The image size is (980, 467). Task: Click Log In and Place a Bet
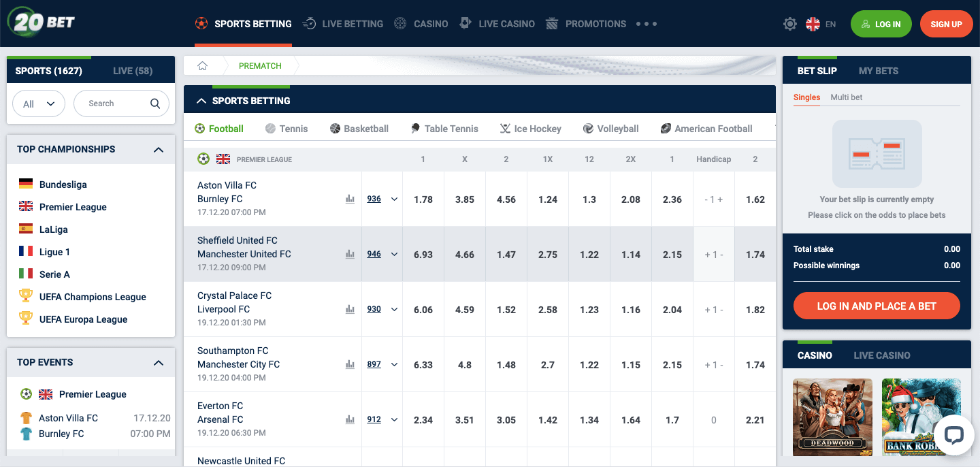pyautogui.click(x=877, y=306)
